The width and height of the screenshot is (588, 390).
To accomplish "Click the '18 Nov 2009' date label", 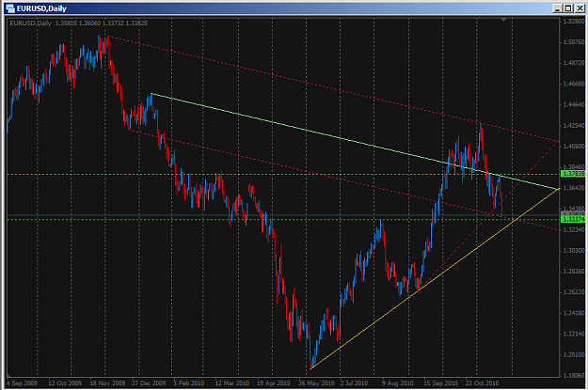I will click(107, 383).
